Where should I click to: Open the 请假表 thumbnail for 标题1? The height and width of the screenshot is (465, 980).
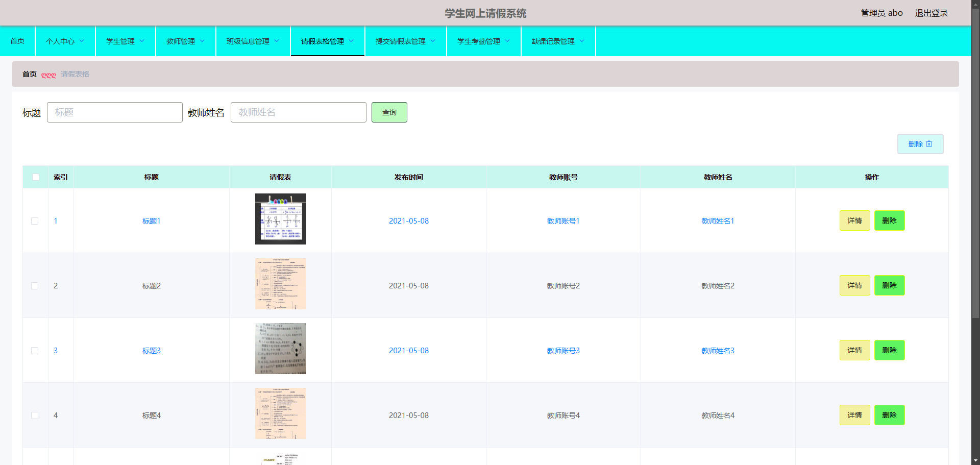coord(281,219)
